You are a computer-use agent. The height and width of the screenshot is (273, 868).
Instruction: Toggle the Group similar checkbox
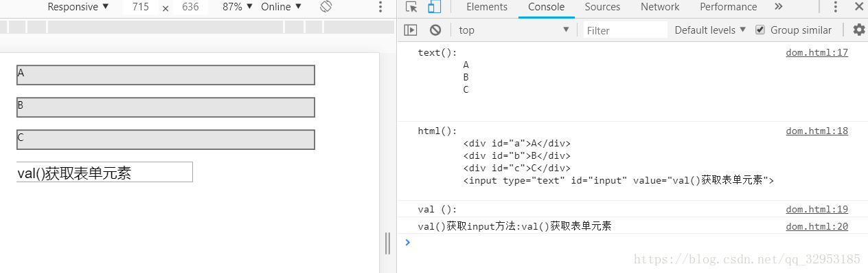coord(760,30)
